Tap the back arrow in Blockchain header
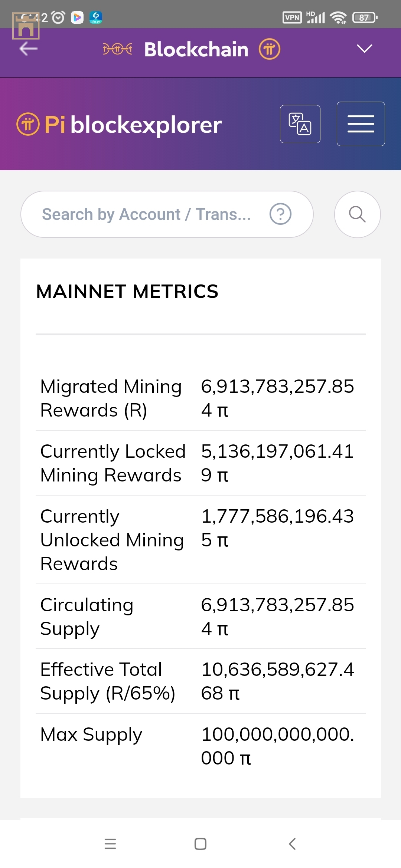 pos(29,49)
